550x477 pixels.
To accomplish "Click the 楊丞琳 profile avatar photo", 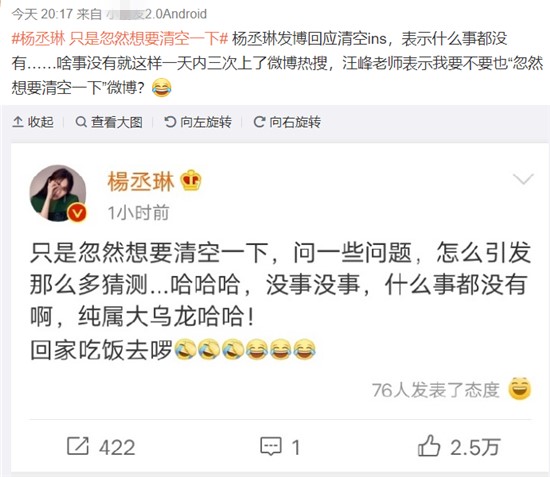I will tap(58, 193).
